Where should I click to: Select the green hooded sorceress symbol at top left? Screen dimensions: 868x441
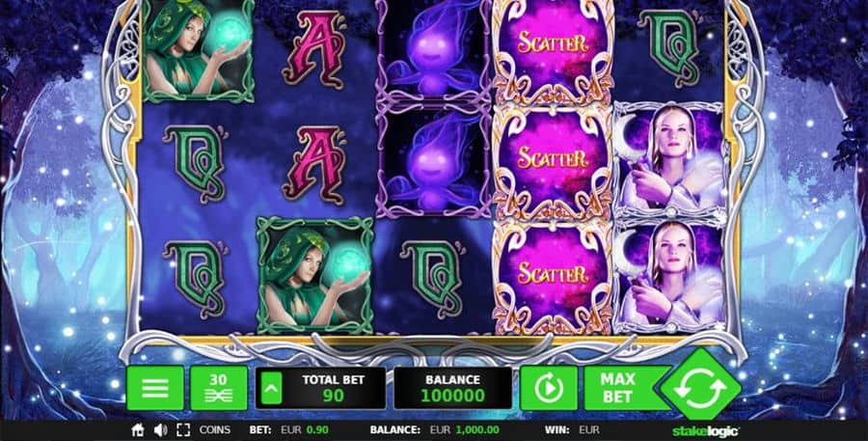pyautogui.click(x=199, y=50)
